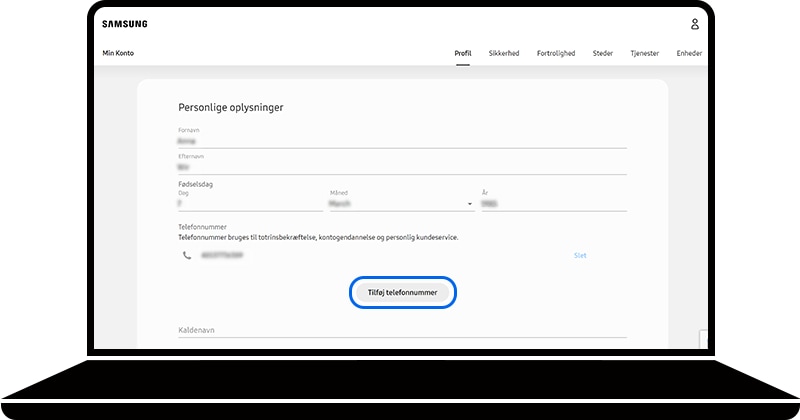
Task: Expand the Måned dropdown arrow
Action: [x=470, y=204]
